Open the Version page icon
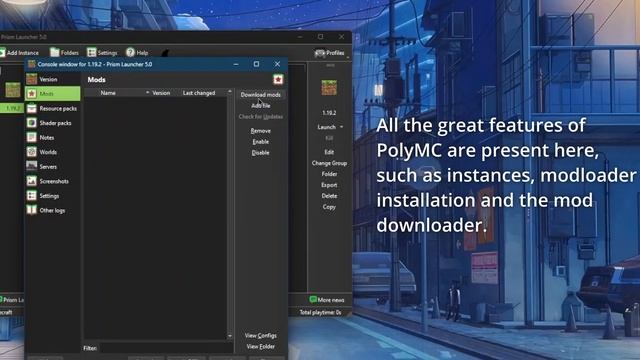This screenshot has height=360, width=640. tap(31, 79)
